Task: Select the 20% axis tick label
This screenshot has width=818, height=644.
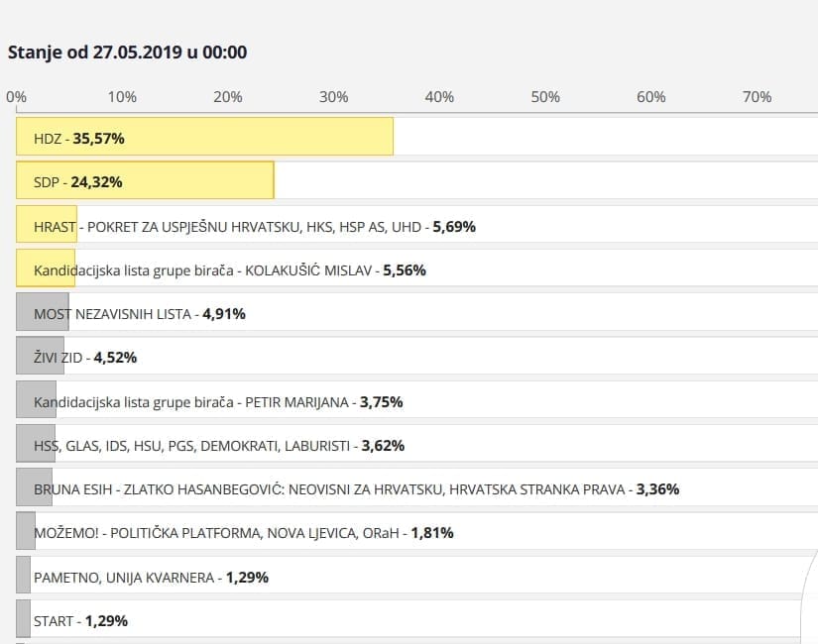Action: coord(228,97)
